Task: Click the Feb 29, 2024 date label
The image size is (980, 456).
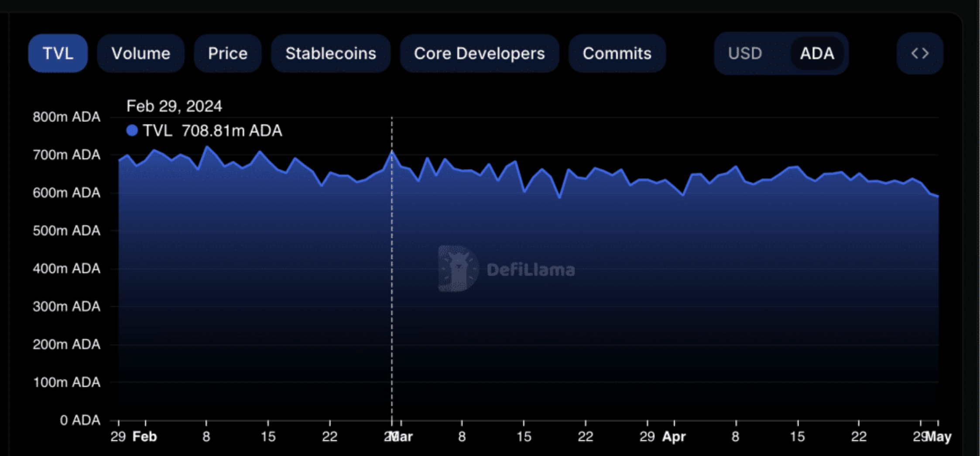Action: [x=174, y=105]
